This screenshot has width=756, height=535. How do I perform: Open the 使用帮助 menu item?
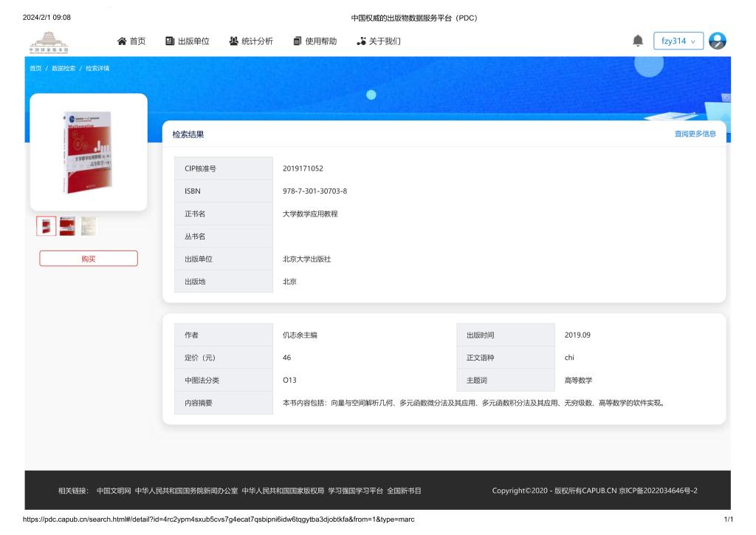(320, 41)
